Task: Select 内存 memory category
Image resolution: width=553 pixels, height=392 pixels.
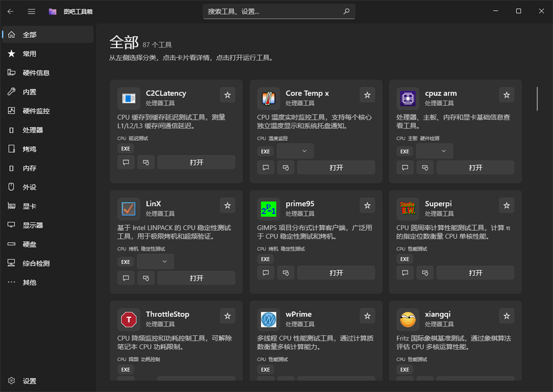Action: click(48, 168)
